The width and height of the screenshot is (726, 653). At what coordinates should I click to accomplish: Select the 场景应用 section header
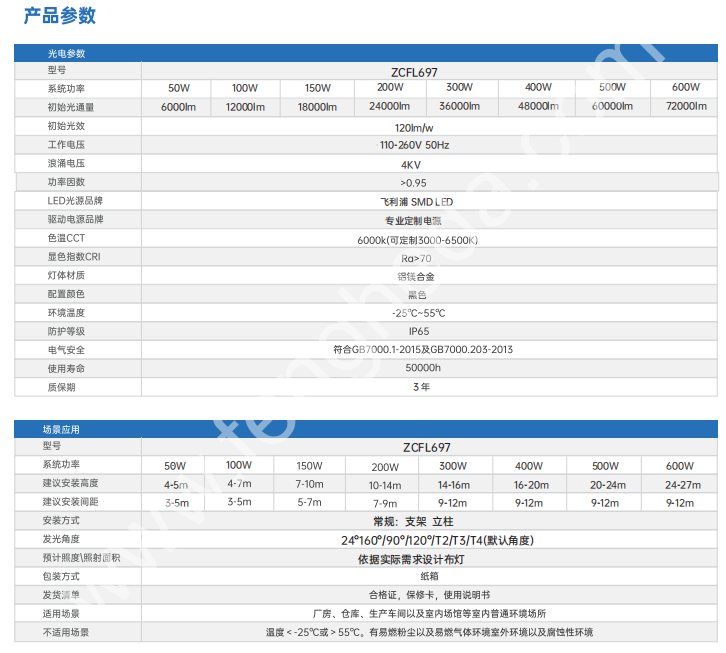coord(61,430)
